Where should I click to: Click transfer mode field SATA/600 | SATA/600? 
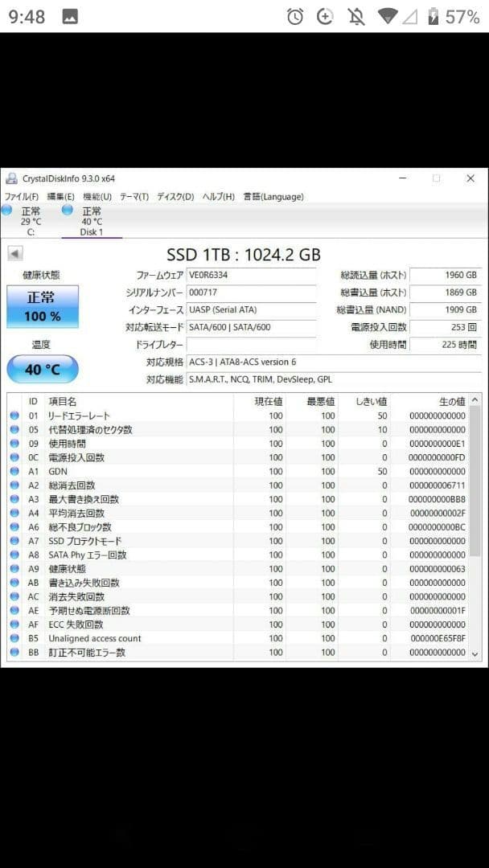pyautogui.click(x=251, y=327)
